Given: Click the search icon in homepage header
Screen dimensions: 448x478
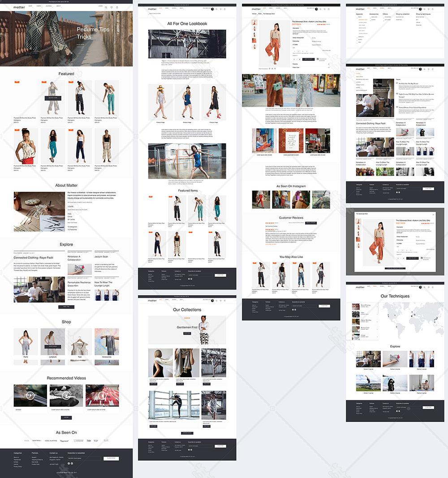Looking at the screenshot, I should [106, 8].
